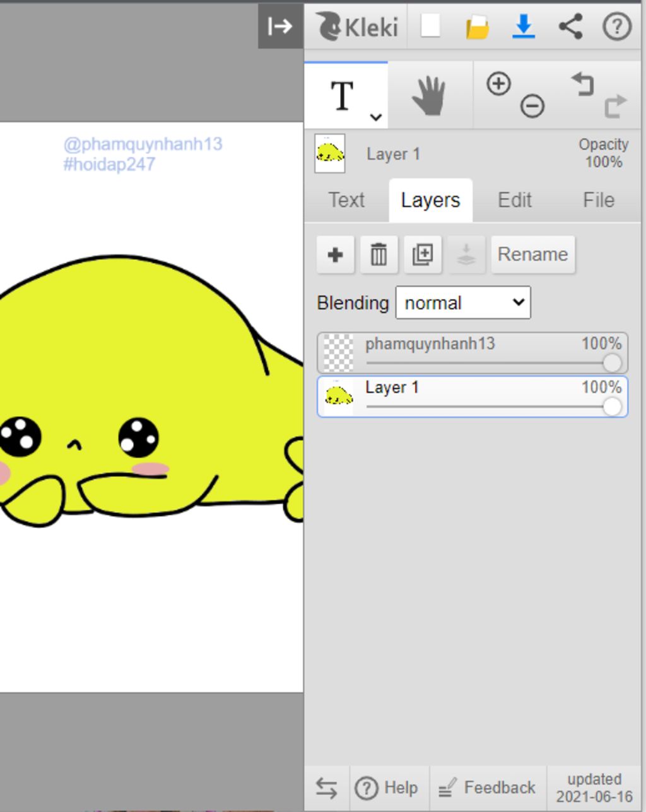Open the Edit tab
The height and width of the screenshot is (812, 646).
tap(515, 200)
